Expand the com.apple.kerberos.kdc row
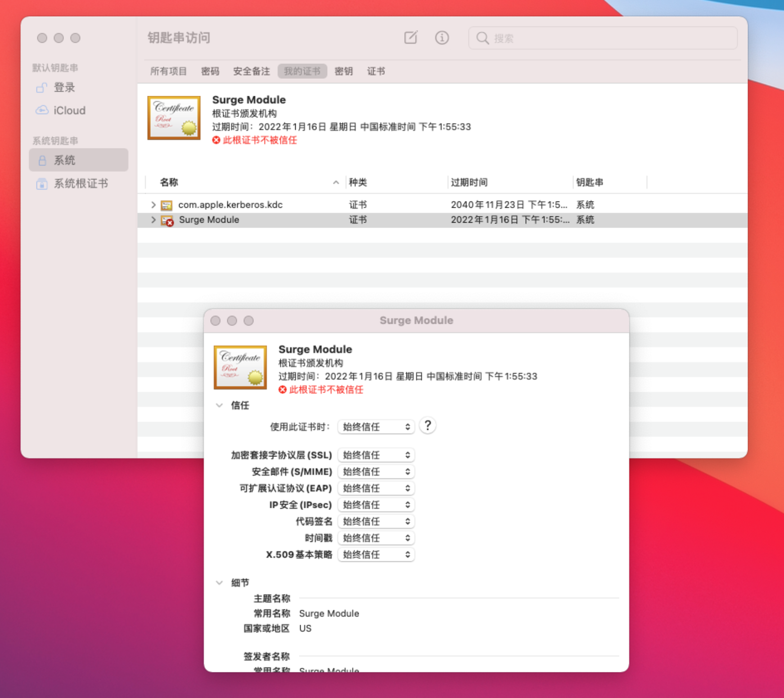 coord(153,205)
